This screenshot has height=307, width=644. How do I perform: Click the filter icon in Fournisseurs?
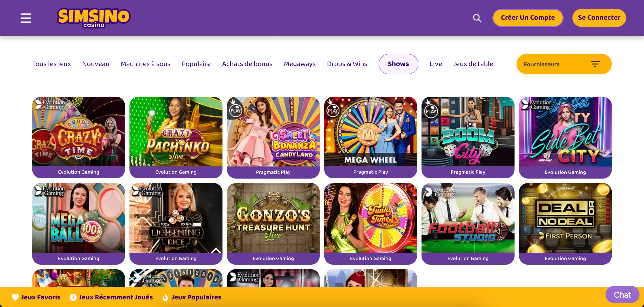(x=595, y=64)
